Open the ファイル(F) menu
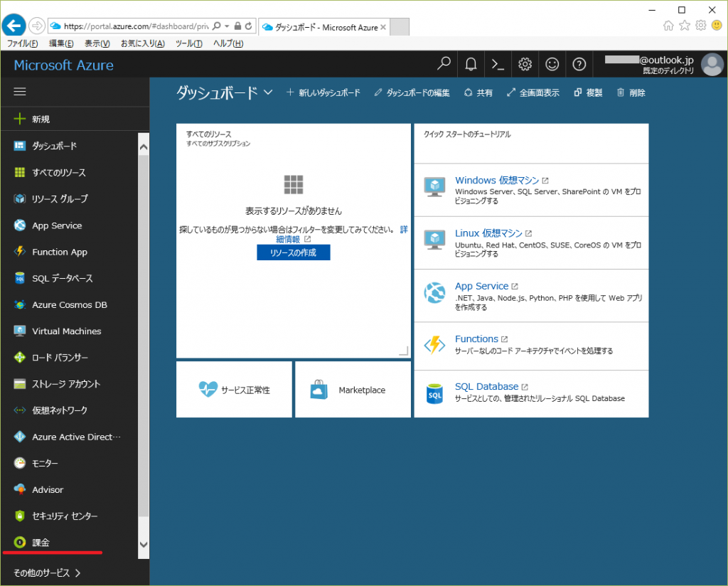Screen dimensions: 728x586 22,43
